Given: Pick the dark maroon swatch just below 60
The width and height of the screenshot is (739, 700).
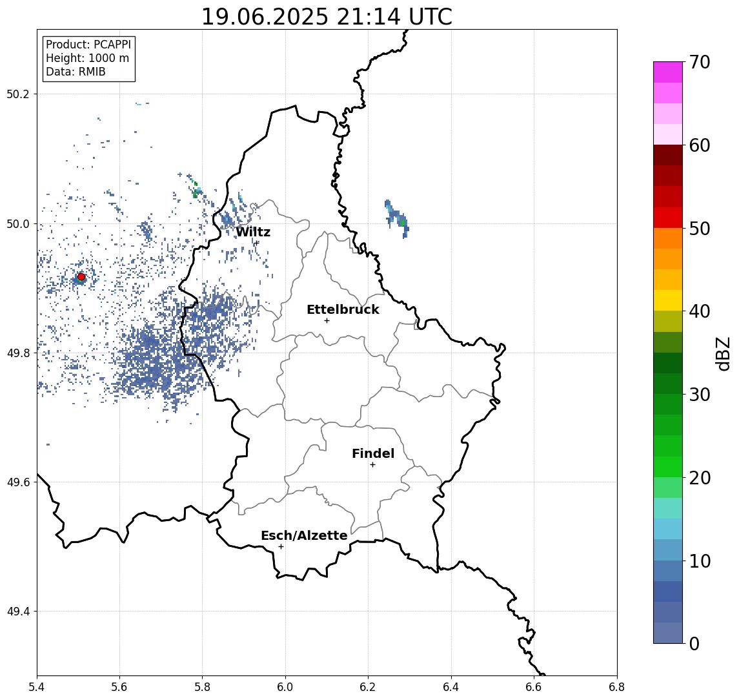Looking at the screenshot, I should pyautogui.click(x=668, y=155).
